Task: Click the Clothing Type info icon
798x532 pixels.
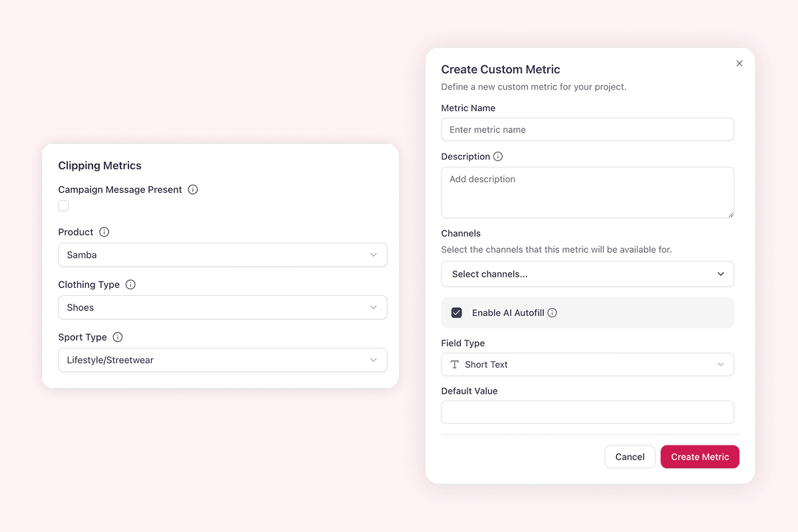Action: tap(130, 285)
